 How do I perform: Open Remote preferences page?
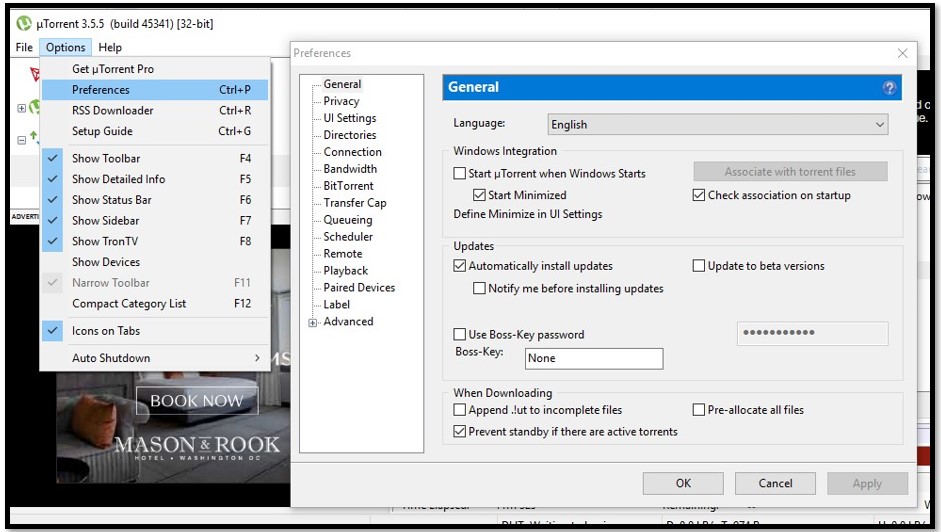click(x=343, y=254)
